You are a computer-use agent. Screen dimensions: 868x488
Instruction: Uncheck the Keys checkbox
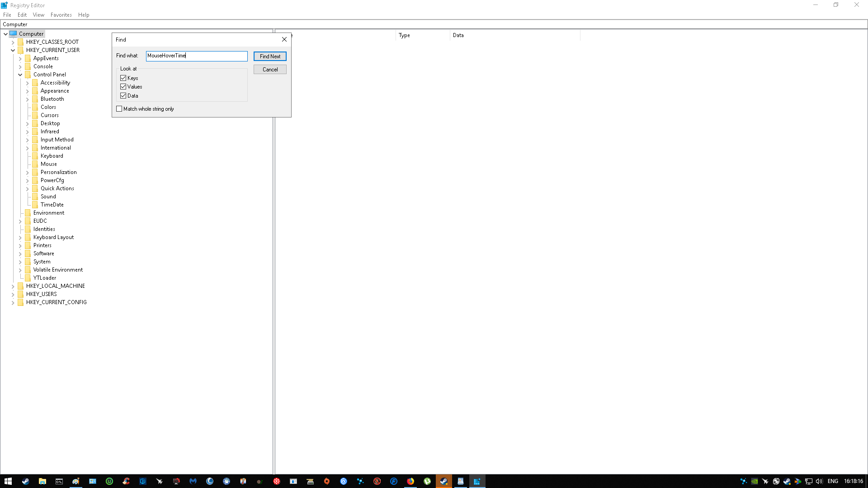click(x=123, y=78)
